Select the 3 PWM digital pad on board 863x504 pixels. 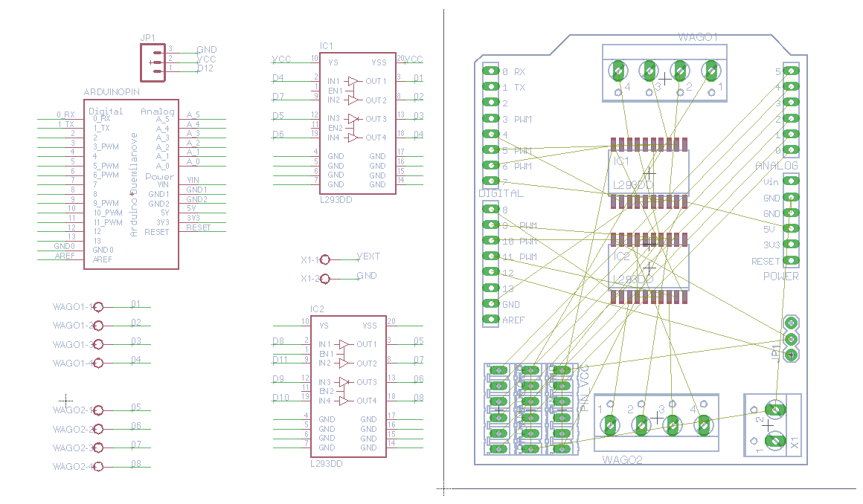point(490,118)
